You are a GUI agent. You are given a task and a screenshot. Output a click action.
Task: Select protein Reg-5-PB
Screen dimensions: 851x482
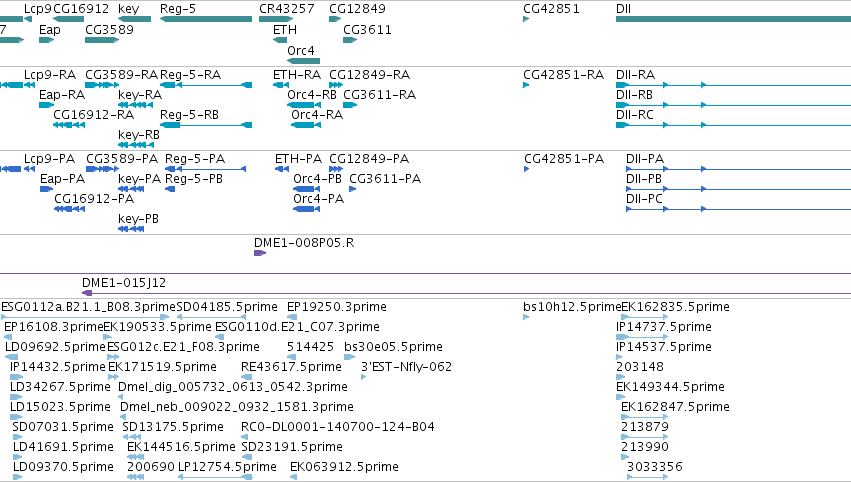coord(170,189)
